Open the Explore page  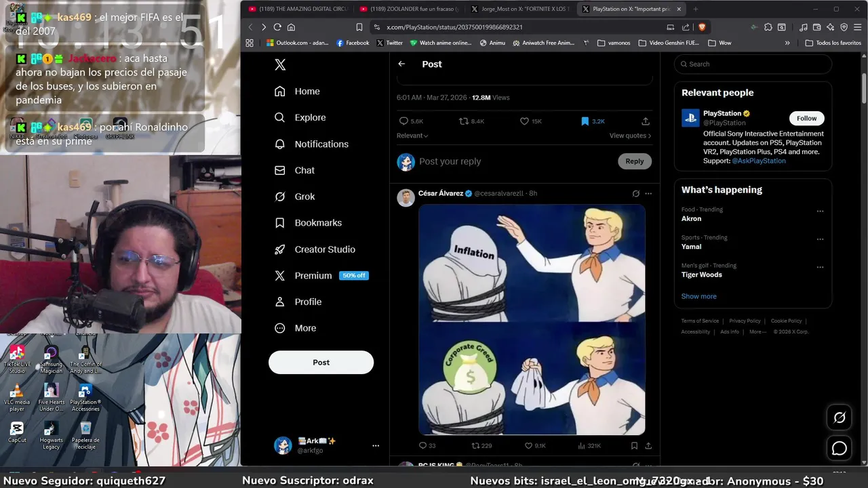300,117
